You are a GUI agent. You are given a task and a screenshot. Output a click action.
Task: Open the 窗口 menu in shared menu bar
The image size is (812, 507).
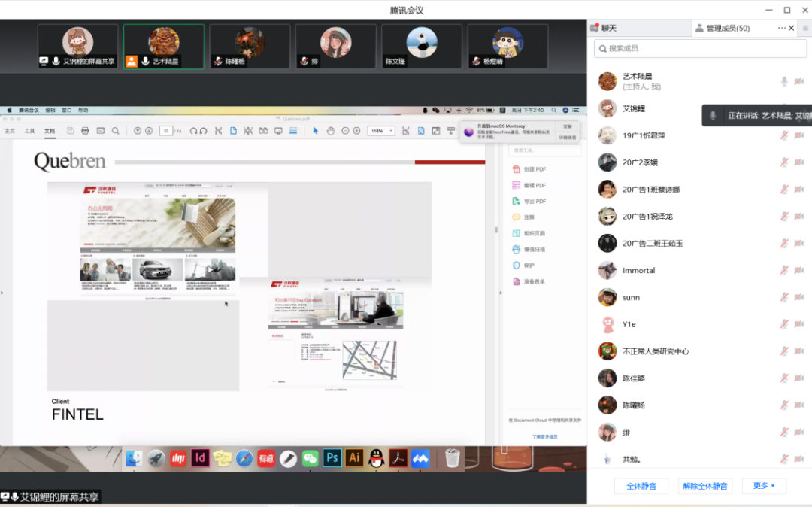[67, 111]
